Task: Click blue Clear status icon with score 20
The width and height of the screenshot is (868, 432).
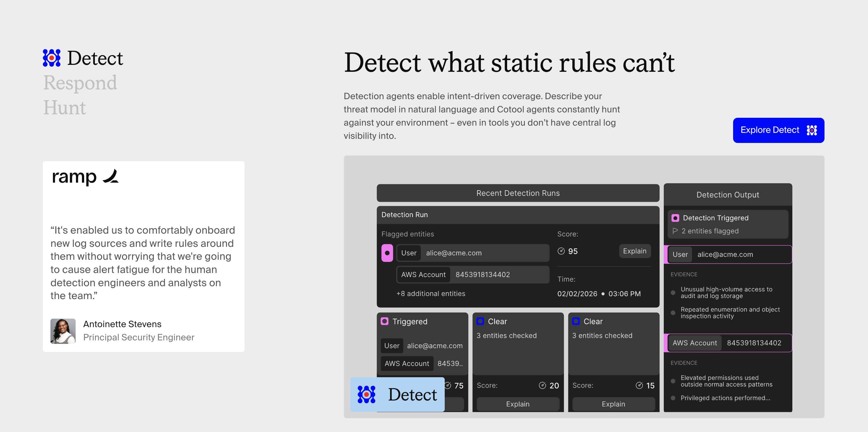Action: click(x=480, y=321)
